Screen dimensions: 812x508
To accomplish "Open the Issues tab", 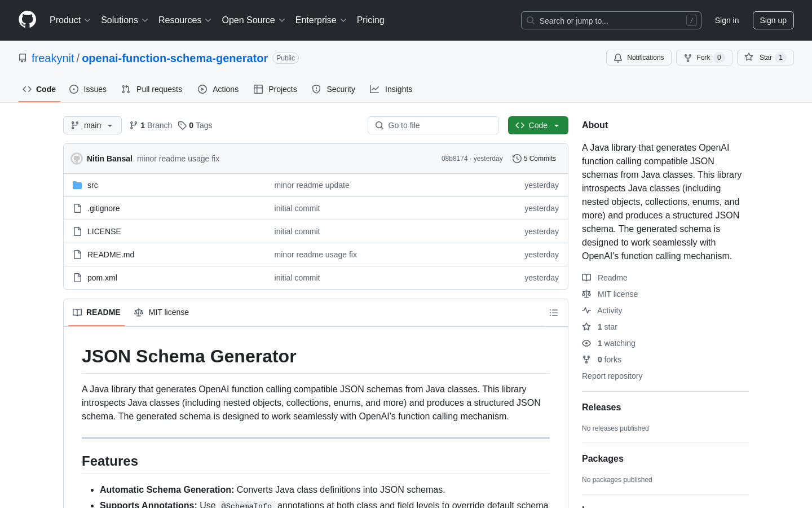I will pos(88,89).
